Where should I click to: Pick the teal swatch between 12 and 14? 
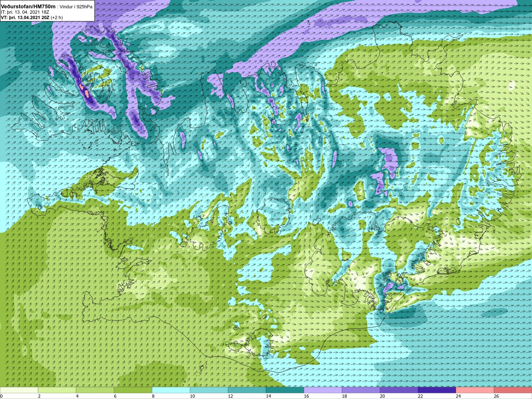tap(247, 390)
